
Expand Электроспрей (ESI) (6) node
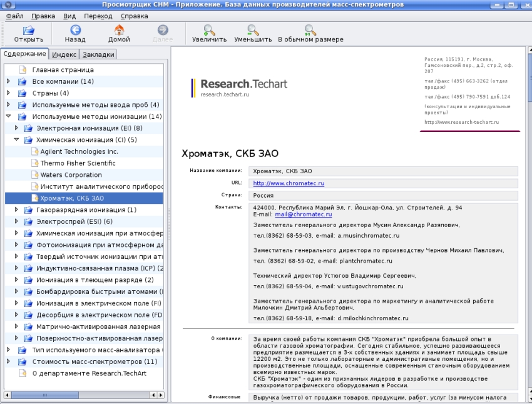coord(16,221)
